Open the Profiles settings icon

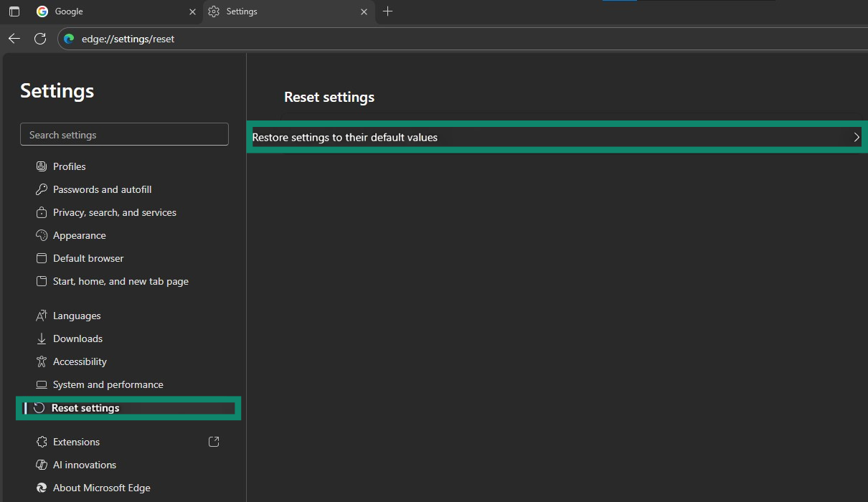(x=42, y=166)
